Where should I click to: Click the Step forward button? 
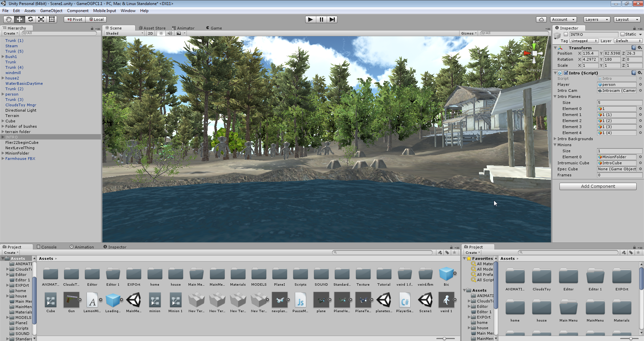pyautogui.click(x=332, y=19)
